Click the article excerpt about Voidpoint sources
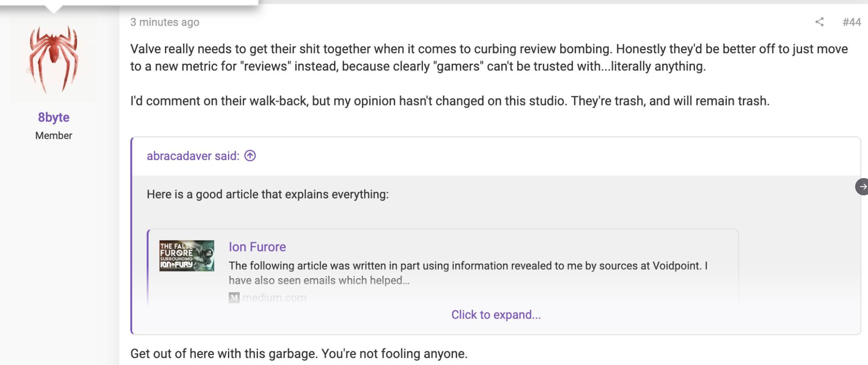The height and width of the screenshot is (365, 868). pos(468,273)
